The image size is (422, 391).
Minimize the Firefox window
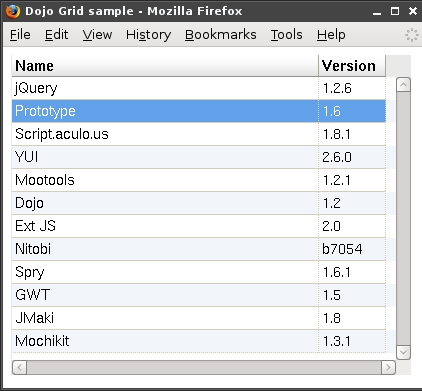click(x=377, y=11)
